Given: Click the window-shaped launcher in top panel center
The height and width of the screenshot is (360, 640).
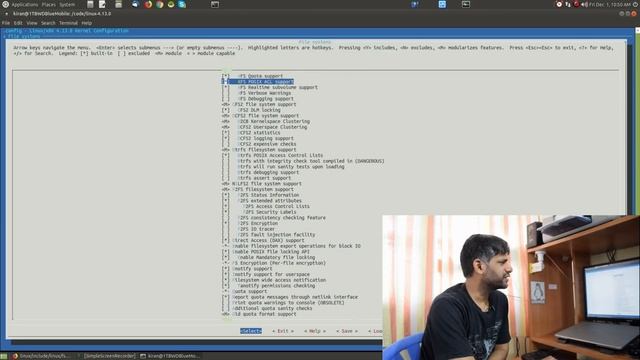Looking at the screenshot, I should point(215,4).
